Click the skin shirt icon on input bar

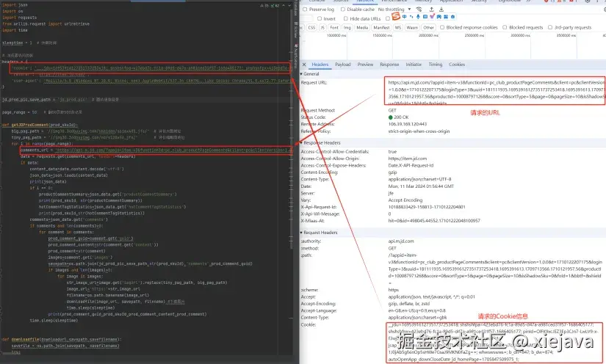pos(432,17)
